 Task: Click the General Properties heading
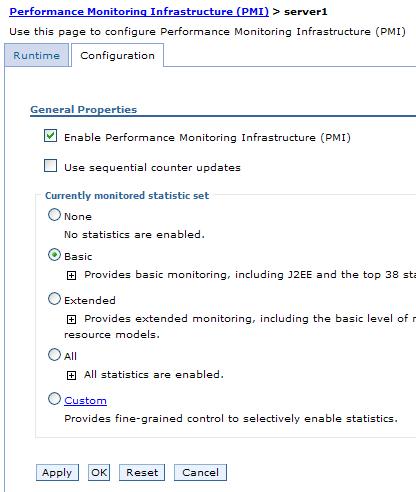(84, 109)
